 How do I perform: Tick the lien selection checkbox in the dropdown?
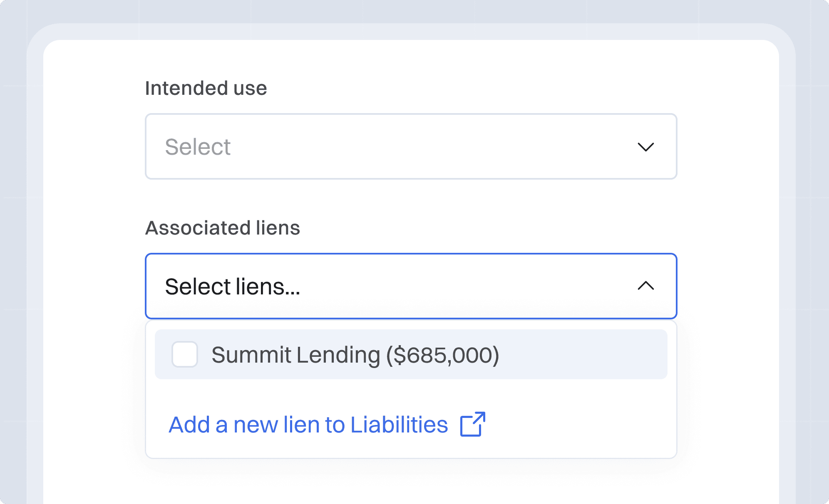(x=184, y=354)
